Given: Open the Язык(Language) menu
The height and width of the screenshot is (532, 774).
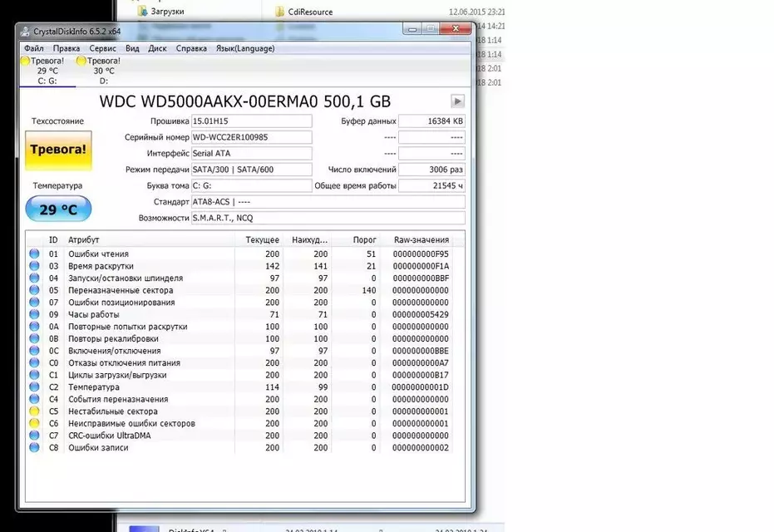Looking at the screenshot, I should [x=245, y=48].
